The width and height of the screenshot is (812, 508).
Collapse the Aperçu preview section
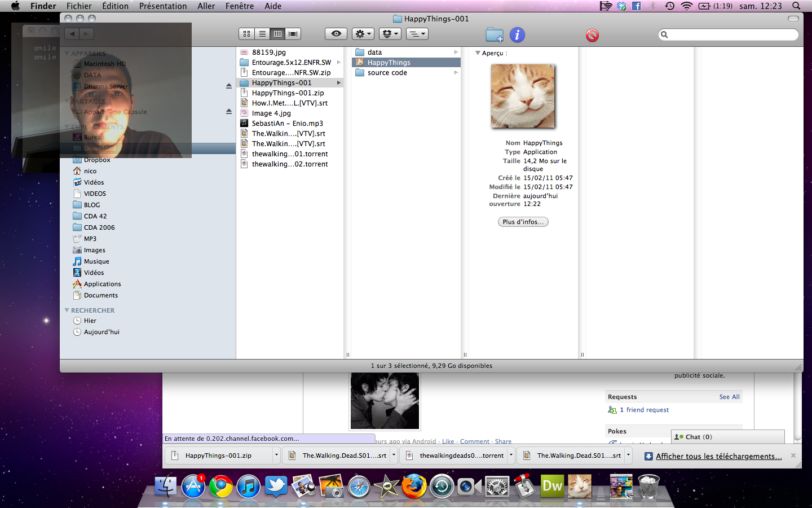pos(478,53)
